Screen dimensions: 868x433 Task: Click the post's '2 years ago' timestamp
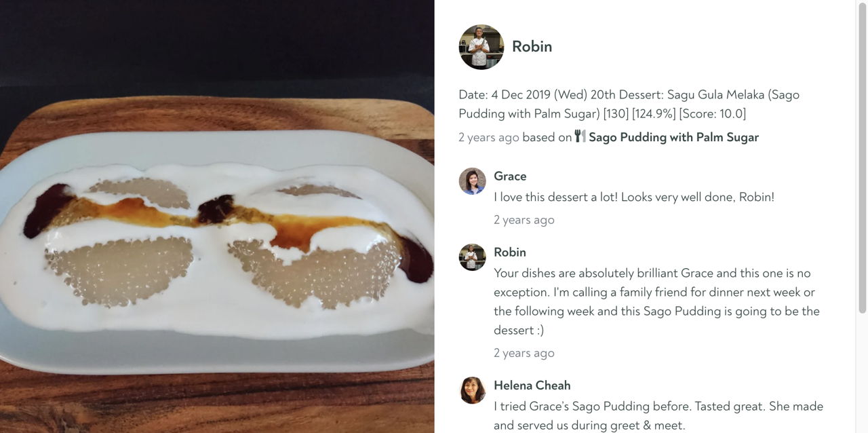coord(489,137)
